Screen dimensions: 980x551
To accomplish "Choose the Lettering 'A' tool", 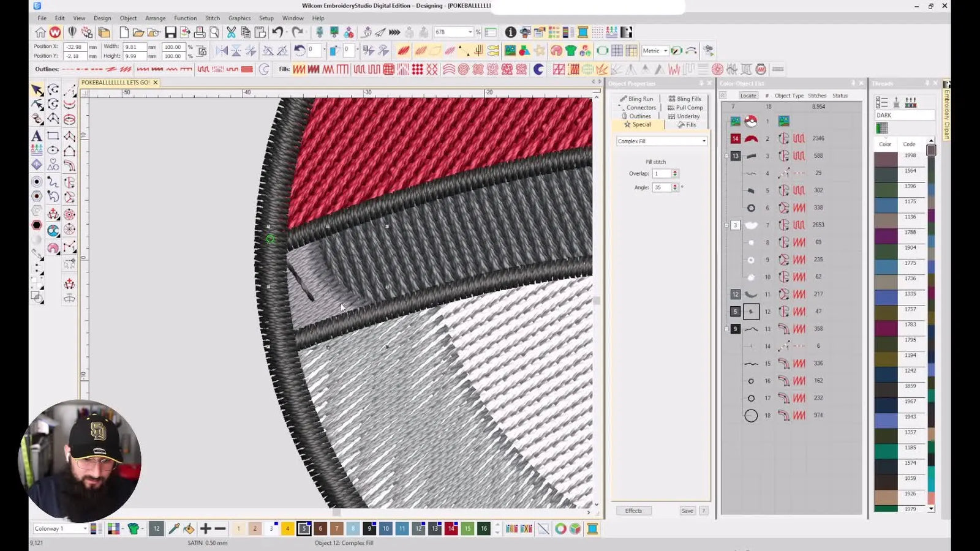I will pyautogui.click(x=37, y=136).
